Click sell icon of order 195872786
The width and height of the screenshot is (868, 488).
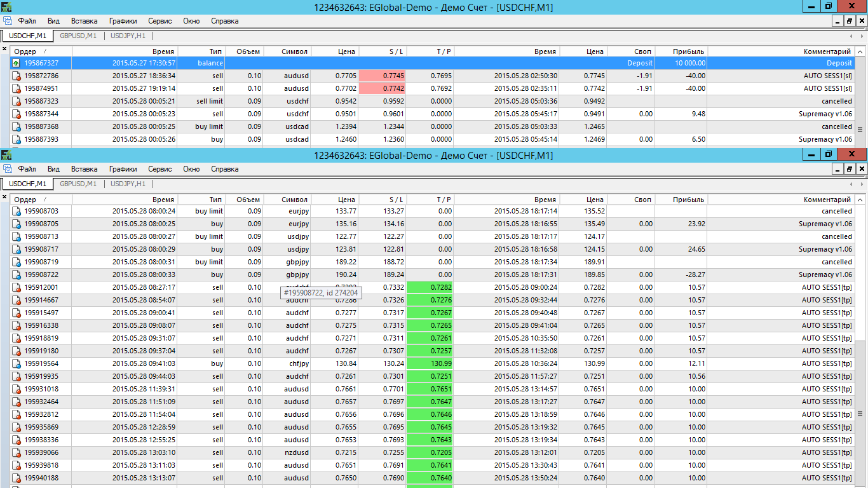coord(17,76)
